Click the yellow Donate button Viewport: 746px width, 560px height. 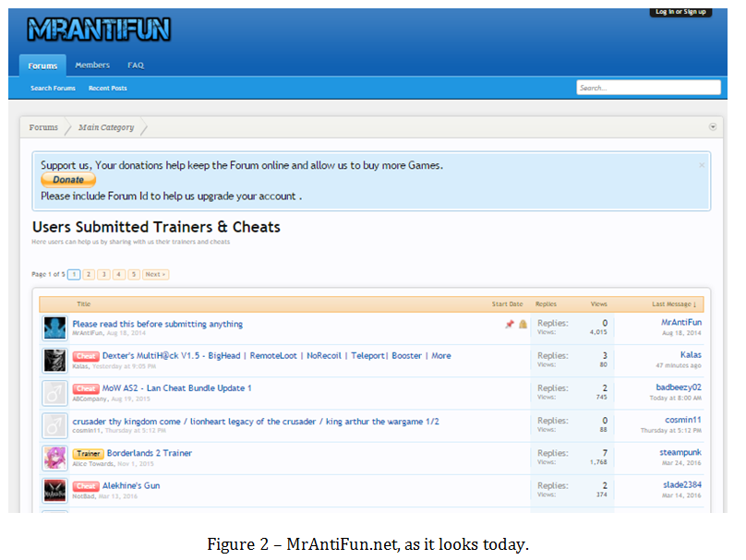[68, 180]
